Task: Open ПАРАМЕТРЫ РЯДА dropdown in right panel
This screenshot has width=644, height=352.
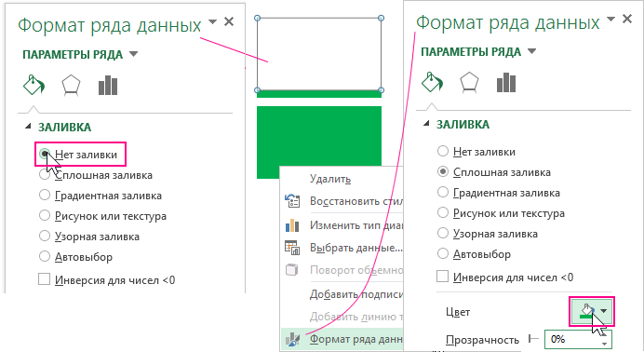Action: point(532,51)
